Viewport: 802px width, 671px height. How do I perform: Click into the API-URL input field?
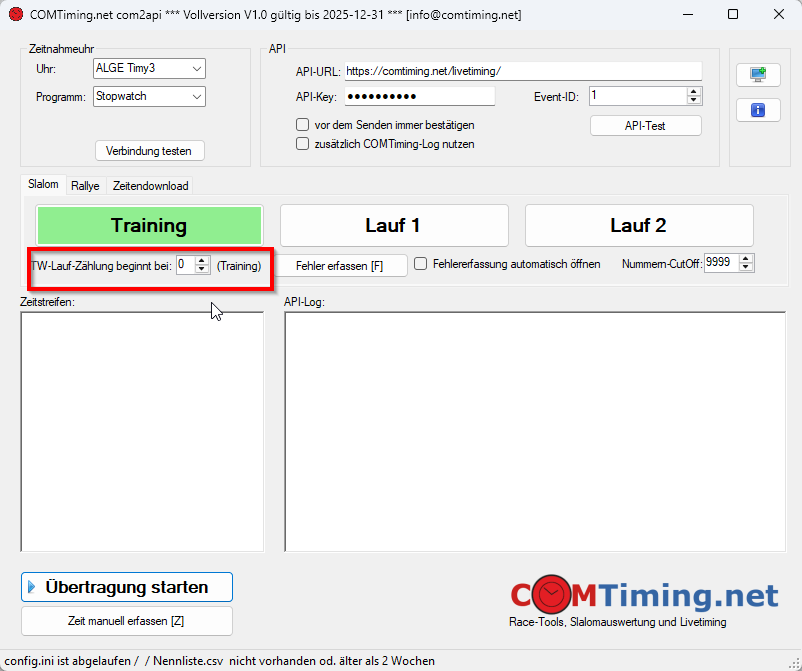[523, 71]
